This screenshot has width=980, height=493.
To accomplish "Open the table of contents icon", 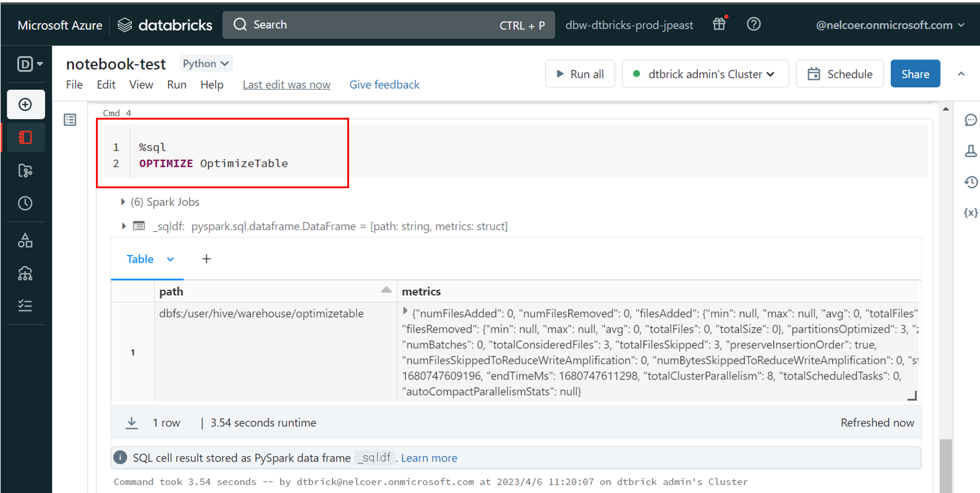I will pos(70,120).
